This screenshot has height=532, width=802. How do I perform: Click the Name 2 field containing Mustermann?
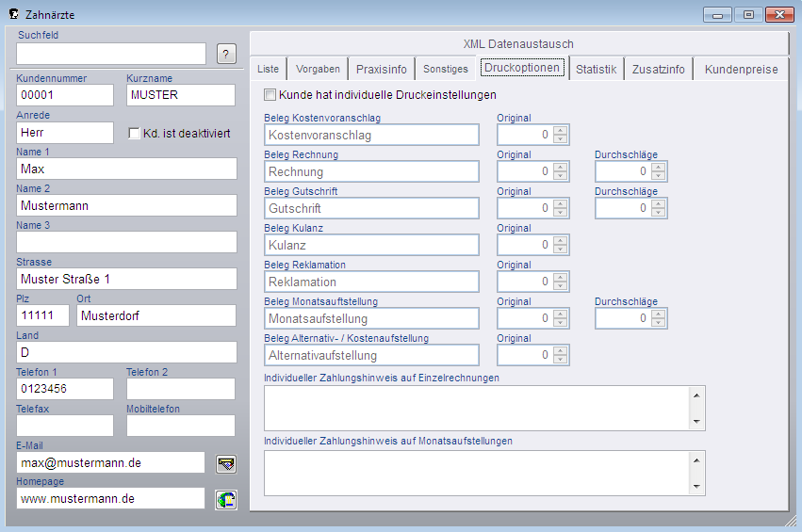click(x=126, y=205)
